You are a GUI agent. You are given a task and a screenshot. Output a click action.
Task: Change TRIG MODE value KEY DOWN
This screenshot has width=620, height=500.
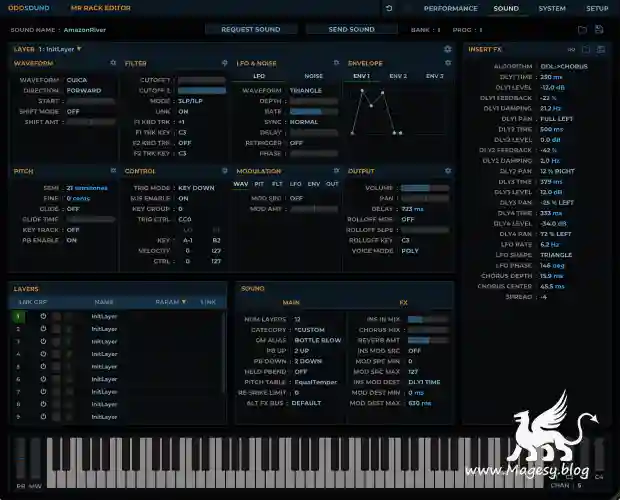tap(196, 188)
